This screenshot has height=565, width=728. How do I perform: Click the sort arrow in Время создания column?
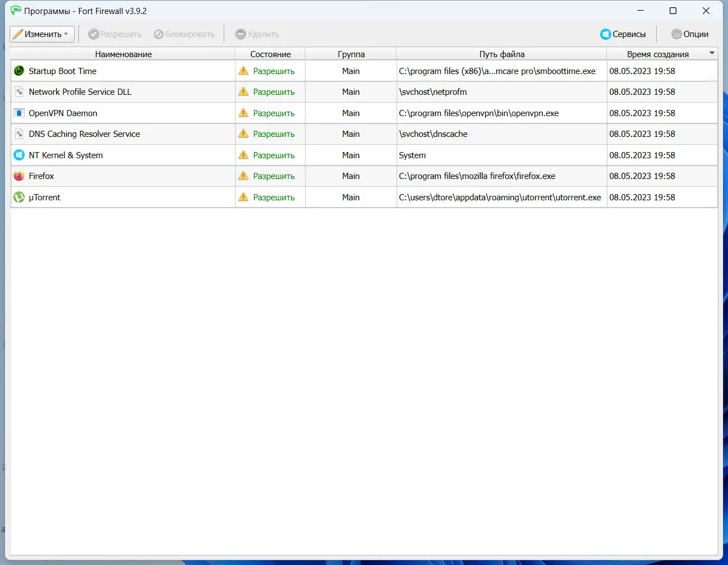[x=712, y=53]
